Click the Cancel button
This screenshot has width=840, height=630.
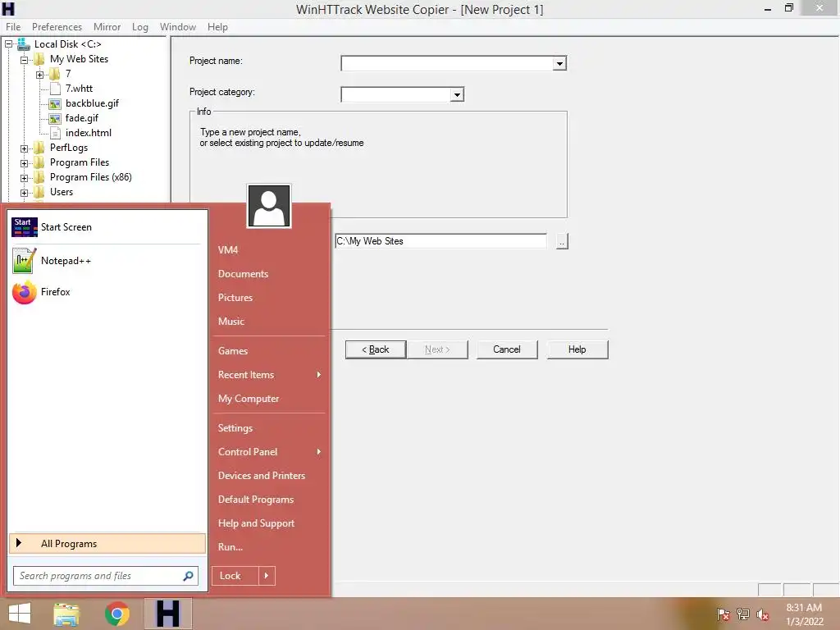[507, 349]
